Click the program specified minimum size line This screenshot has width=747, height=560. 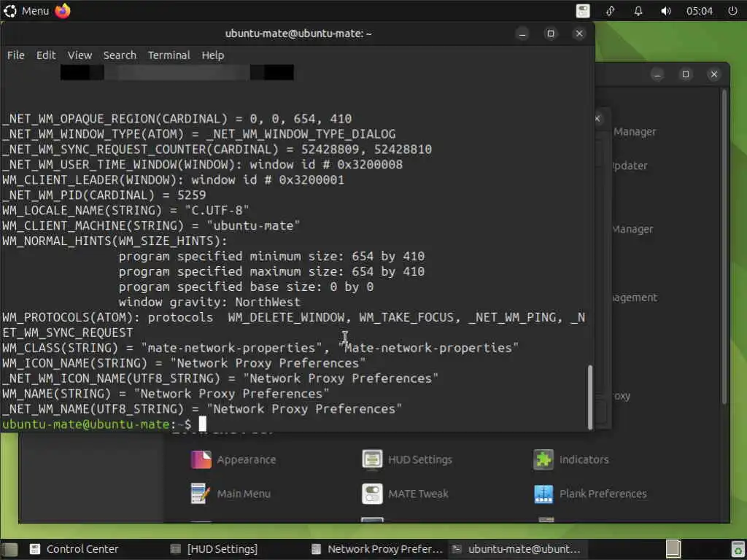pyautogui.click(x=271, y=256)
